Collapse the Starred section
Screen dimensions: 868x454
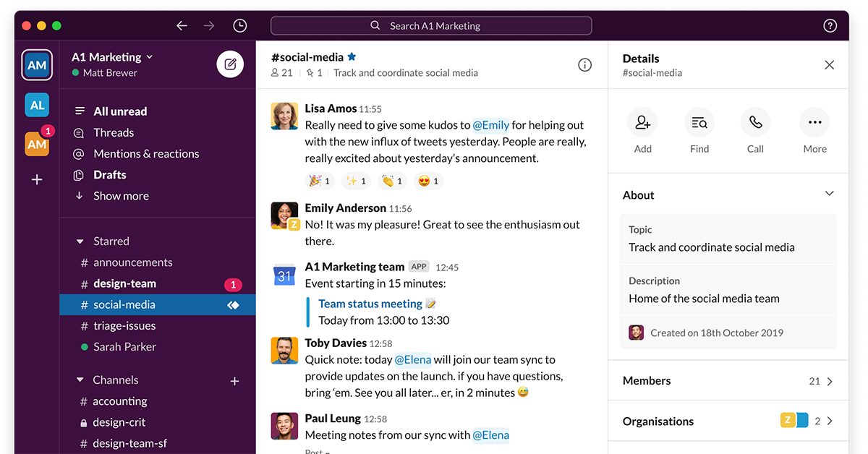tap(80, 241)
